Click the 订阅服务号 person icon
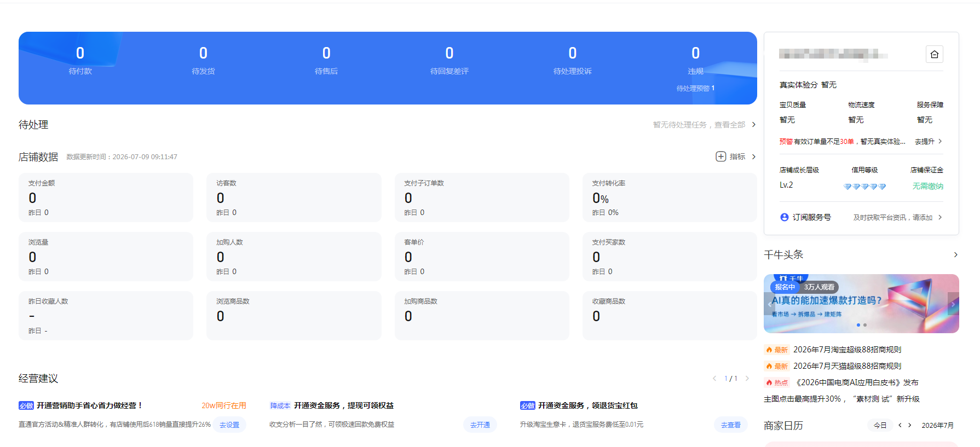 point(784,217)
